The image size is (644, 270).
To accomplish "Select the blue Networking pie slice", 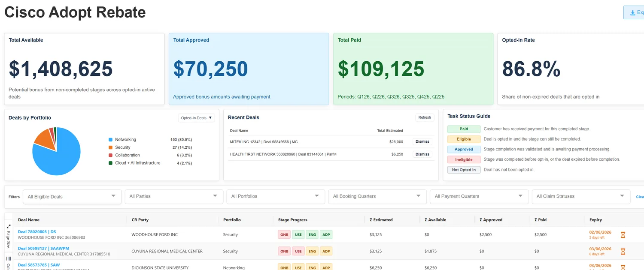I will 60,159.
